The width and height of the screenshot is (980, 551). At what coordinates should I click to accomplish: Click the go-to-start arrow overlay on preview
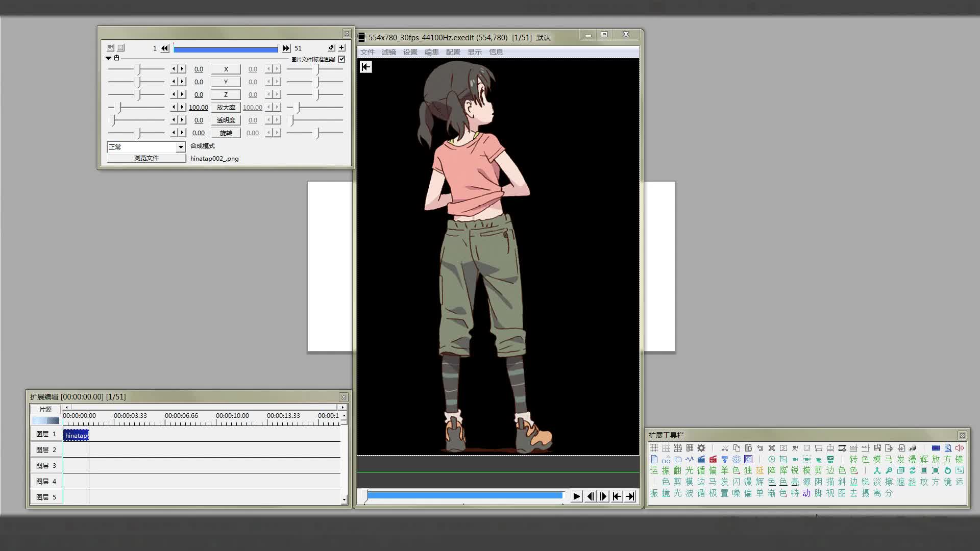pos(366,67)
